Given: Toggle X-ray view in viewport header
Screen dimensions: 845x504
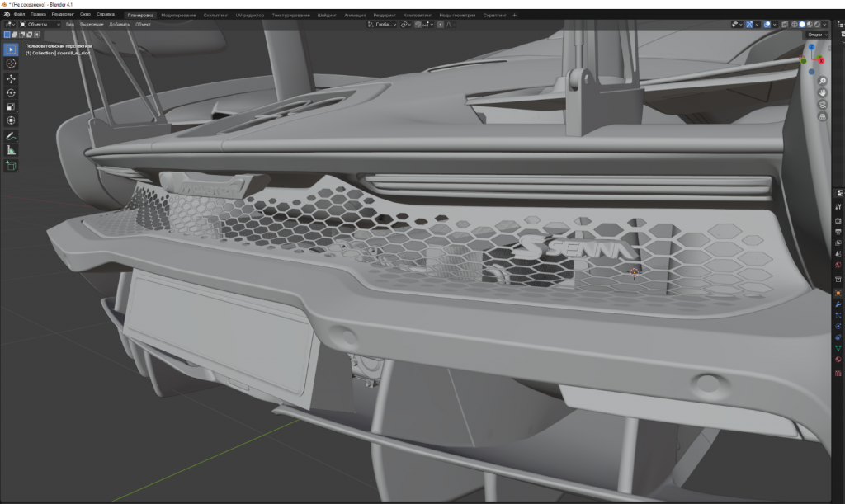Looking at the screenshot, I should (x=785, y=25).
